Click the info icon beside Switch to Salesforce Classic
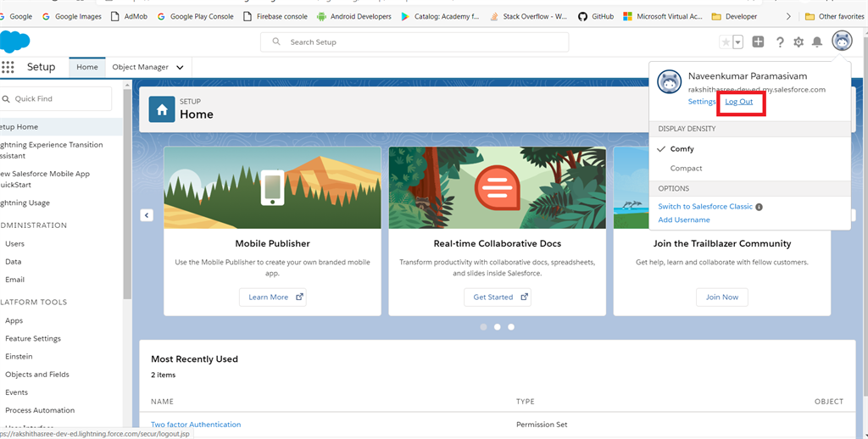Image resolution: width=868 pixels, height=439 pixels. 759,207
